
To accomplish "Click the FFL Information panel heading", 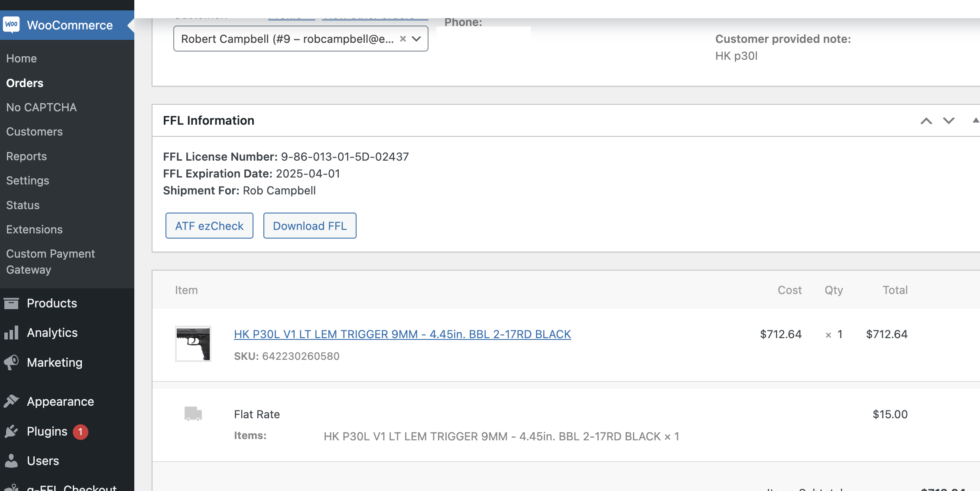I will pyautogui.click(x=208, y=120).
